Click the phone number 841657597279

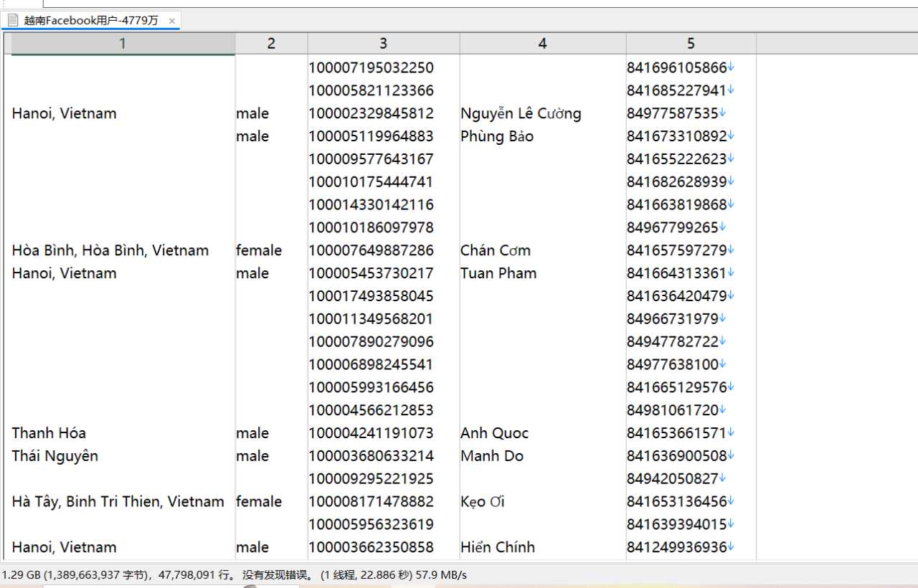(x=677, y=250)
